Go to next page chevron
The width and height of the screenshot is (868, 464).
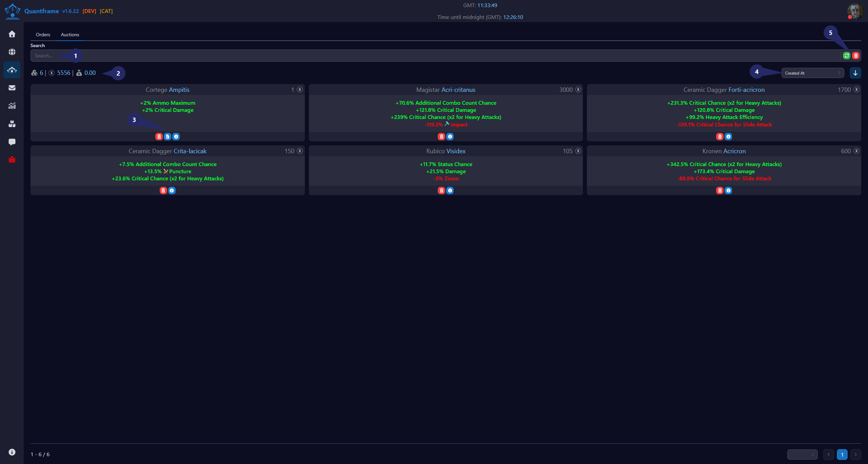(855, 455)
